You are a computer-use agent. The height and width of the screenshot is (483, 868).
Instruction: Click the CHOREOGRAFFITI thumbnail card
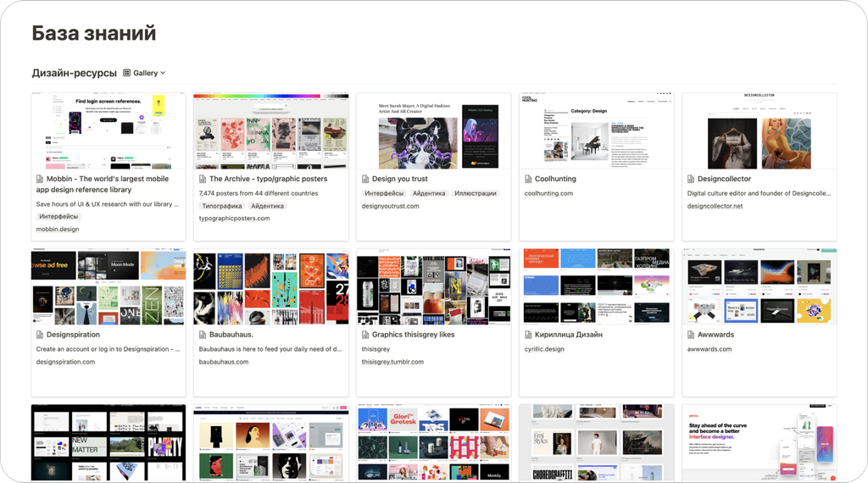click(x=597, y=442)
